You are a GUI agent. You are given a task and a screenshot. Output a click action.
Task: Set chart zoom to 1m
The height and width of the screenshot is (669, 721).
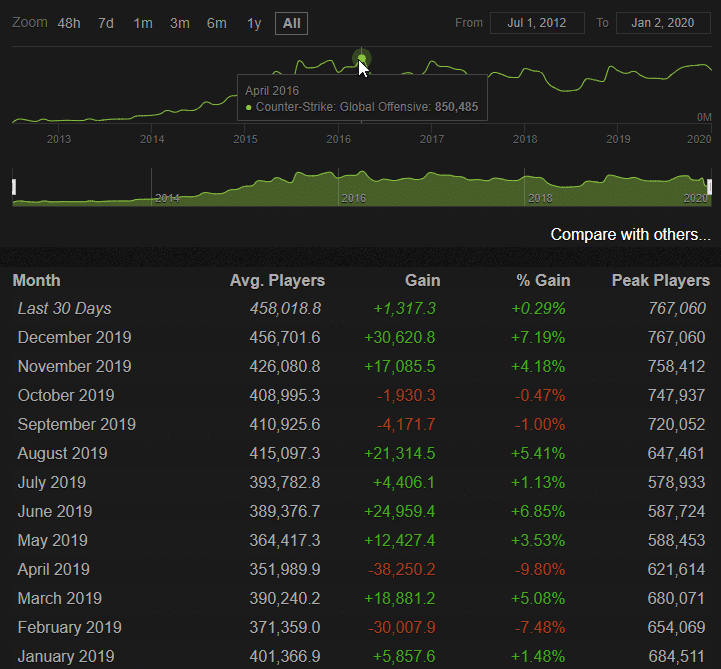tap(143, 23)
